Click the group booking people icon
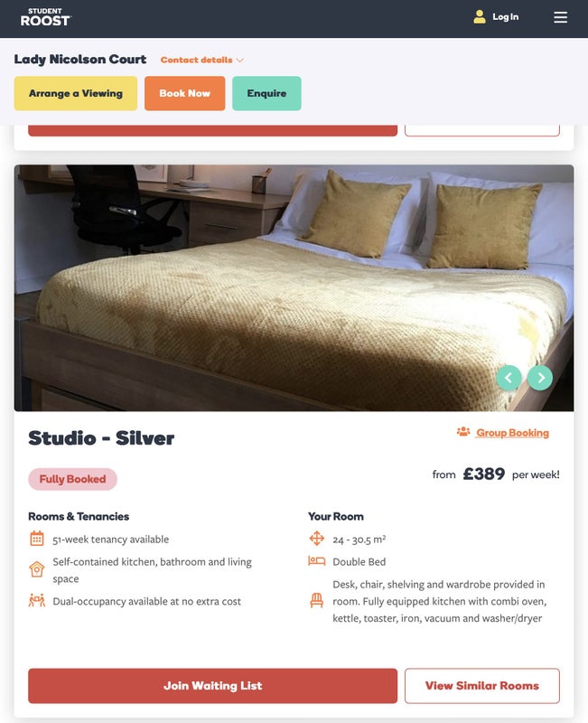Screen dimensions: 588x723 pos(463,432)
